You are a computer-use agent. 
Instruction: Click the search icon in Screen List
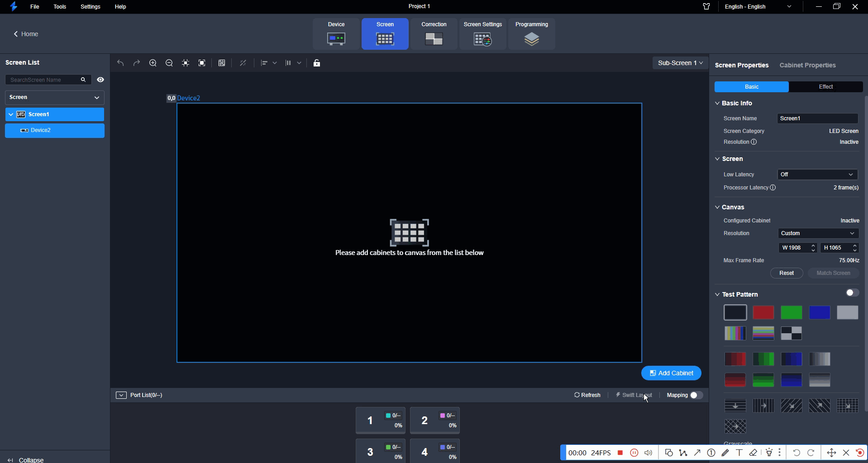pyautogui.click(x=83, y=80)
